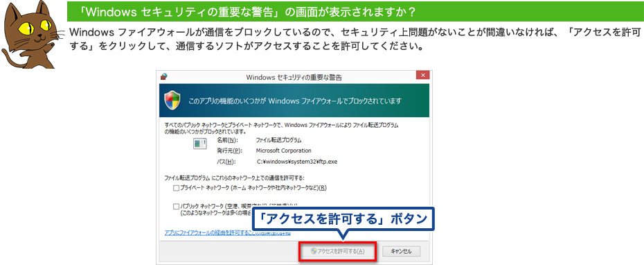Click the '発行元(P):' label
This screenshot has width=644, height=265.
229,151
